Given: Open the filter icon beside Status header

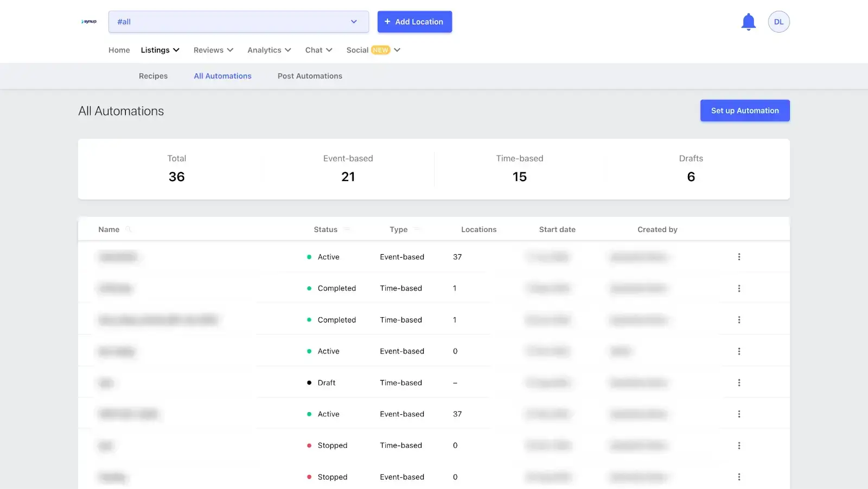Looking at the screenshot, I should [x=347, y=229].
